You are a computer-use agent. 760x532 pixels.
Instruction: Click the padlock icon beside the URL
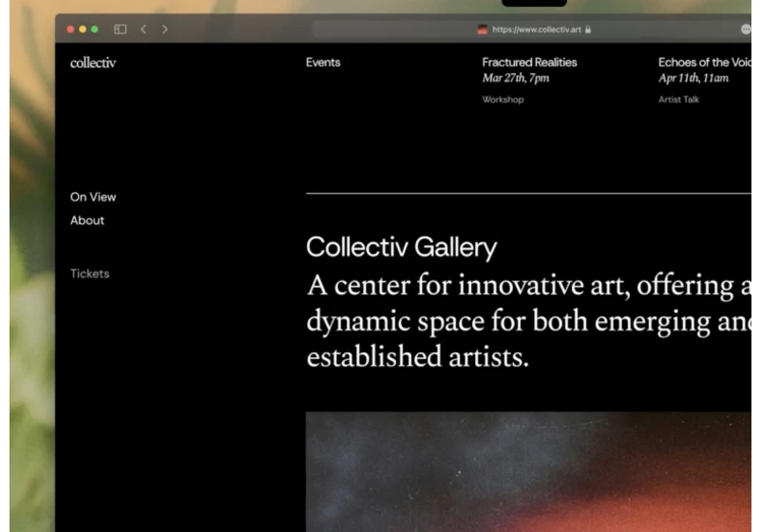pyautogui.click(x=588, y=29)
